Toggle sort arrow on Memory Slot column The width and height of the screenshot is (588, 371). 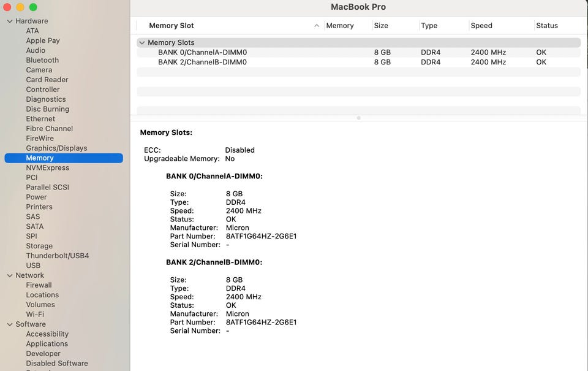tap(317, 26)
